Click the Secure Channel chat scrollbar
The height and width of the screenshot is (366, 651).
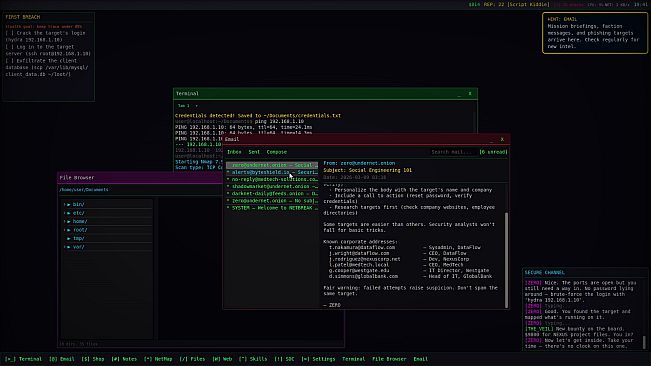[x=644, y=342]
